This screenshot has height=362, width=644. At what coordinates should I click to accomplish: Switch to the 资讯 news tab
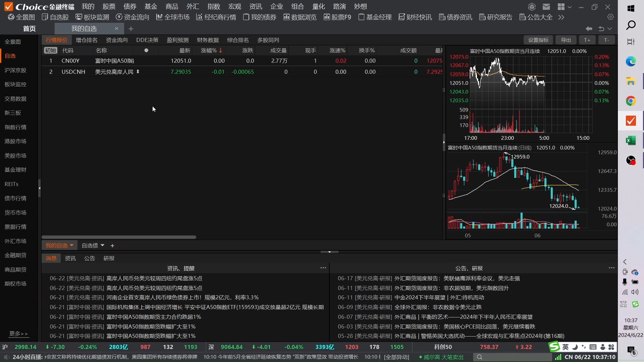[x=70, y=258]
